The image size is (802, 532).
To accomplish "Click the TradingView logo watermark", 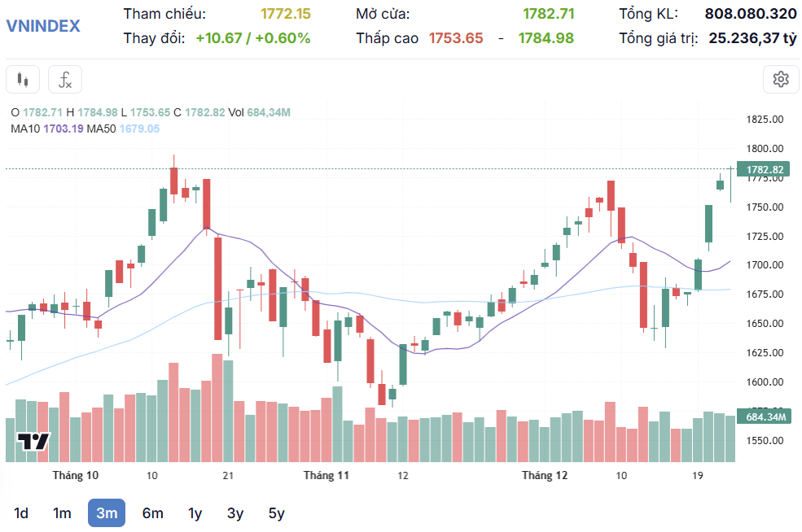I will [33, 441].
